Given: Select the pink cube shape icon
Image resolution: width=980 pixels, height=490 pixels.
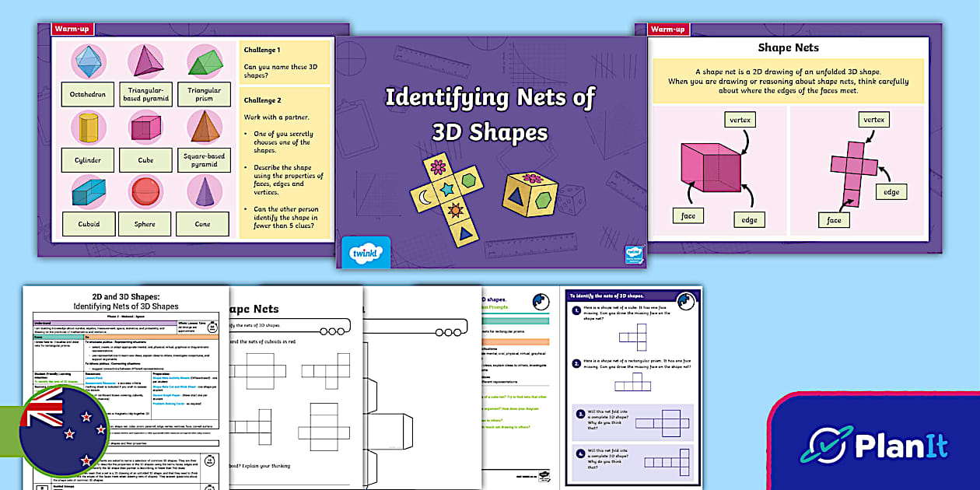Looking at the screenshot, I should (144, 125).
